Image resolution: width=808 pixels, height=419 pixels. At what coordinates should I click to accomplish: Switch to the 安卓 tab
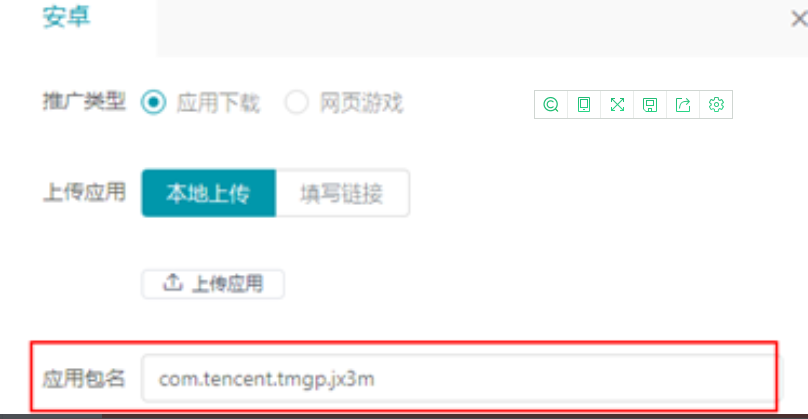[66, 18]
